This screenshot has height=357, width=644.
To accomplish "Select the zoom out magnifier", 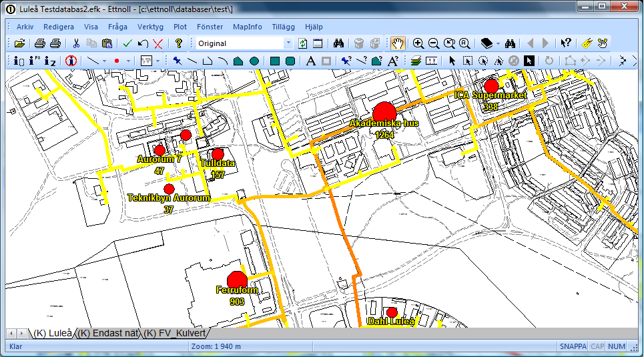I will click(433, 43).
